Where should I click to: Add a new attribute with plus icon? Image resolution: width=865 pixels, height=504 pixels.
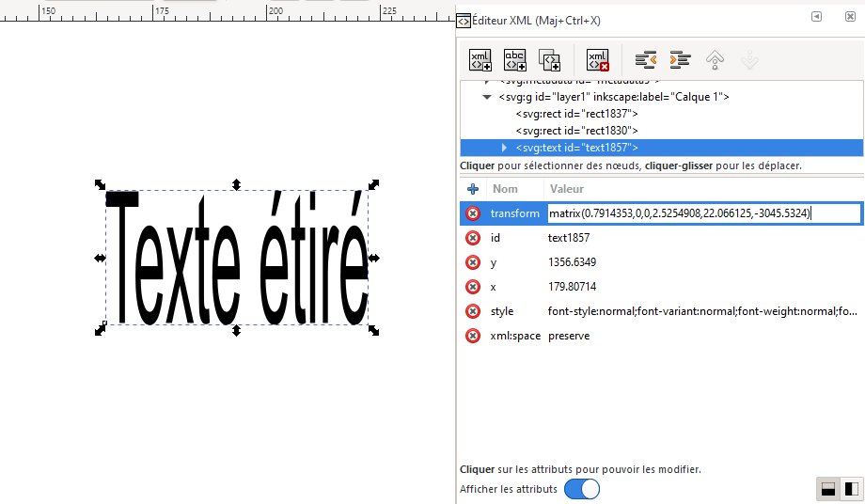click(x=473, y=189)
